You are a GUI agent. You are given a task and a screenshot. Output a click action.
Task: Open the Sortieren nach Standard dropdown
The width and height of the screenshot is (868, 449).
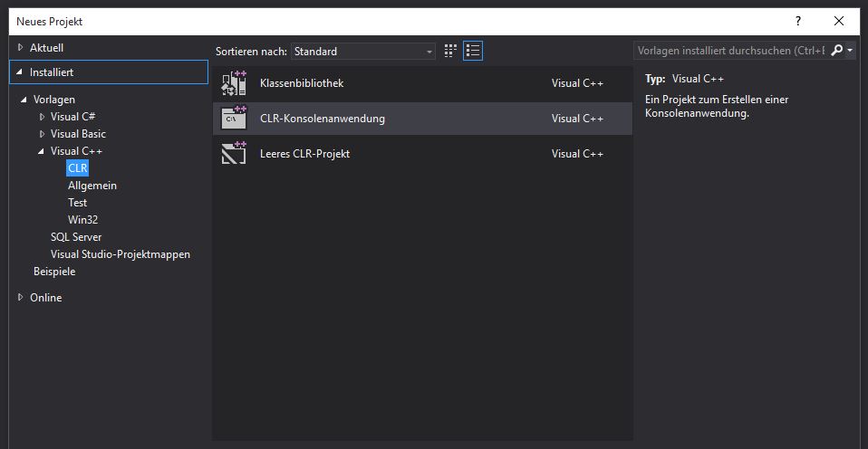point(363,52)
